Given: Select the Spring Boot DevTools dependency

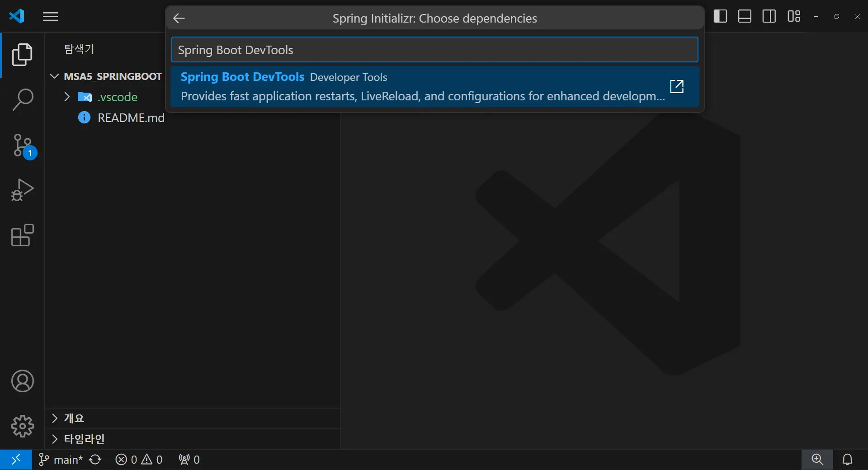Looking at the screenshot, I should click(x=434, y=86).
